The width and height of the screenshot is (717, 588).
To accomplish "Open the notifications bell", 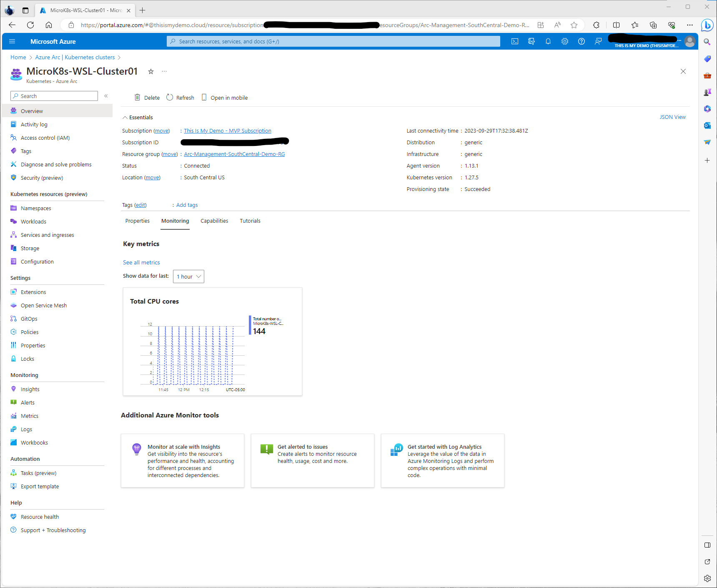I will pos(548,41).
